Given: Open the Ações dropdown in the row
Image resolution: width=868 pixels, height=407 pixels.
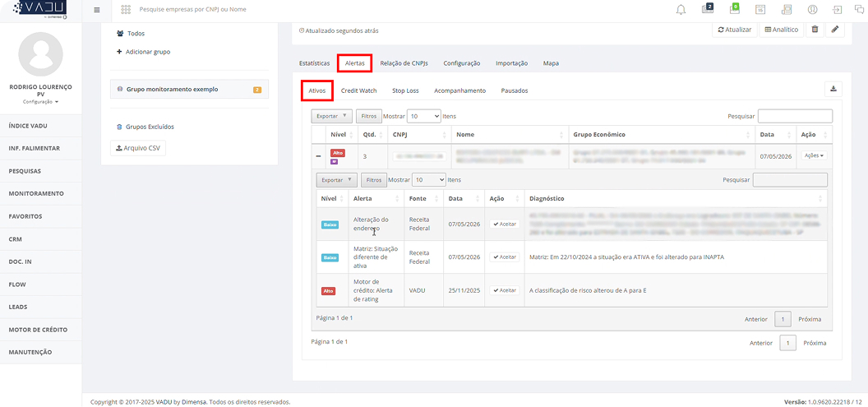Looking at the screenshot, I should pos(814,156).
